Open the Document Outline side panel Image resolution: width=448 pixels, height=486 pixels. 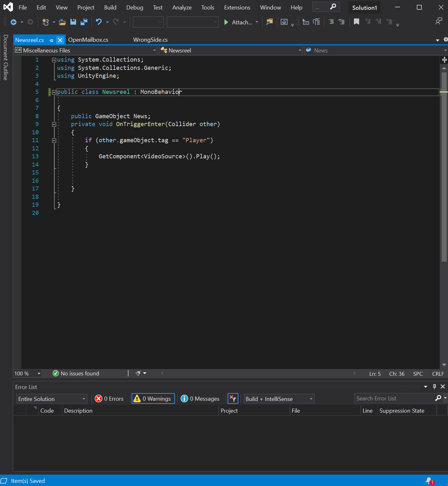click(5, 58)
